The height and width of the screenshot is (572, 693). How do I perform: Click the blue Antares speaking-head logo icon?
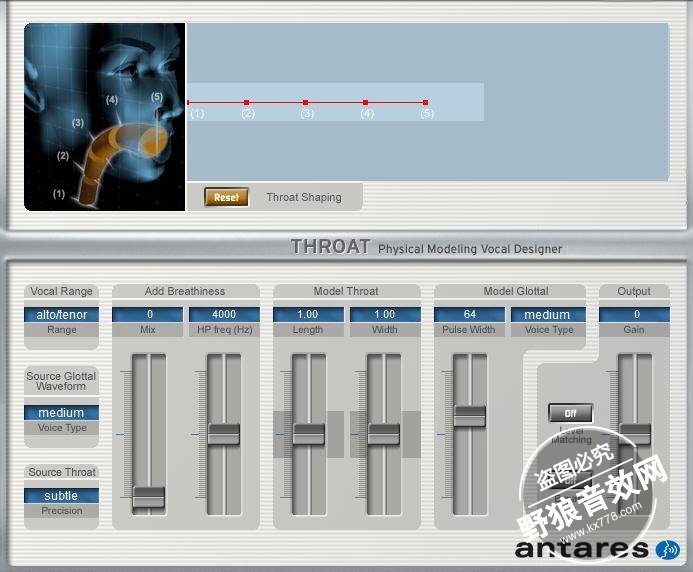click(668, 549)
